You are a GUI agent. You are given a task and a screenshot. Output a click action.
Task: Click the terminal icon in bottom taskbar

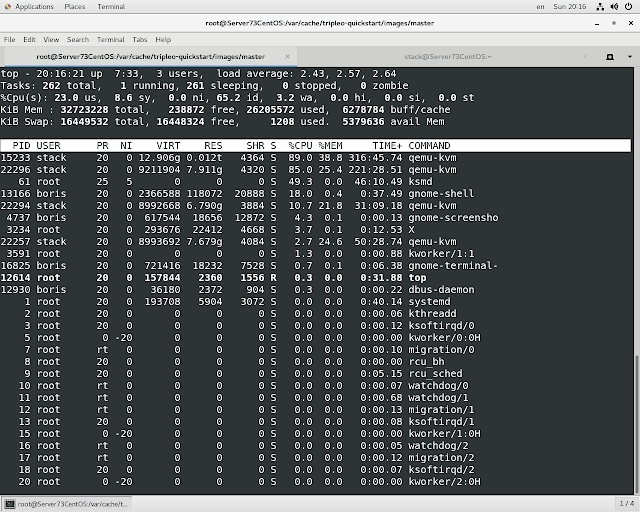(x=10, y=504)
